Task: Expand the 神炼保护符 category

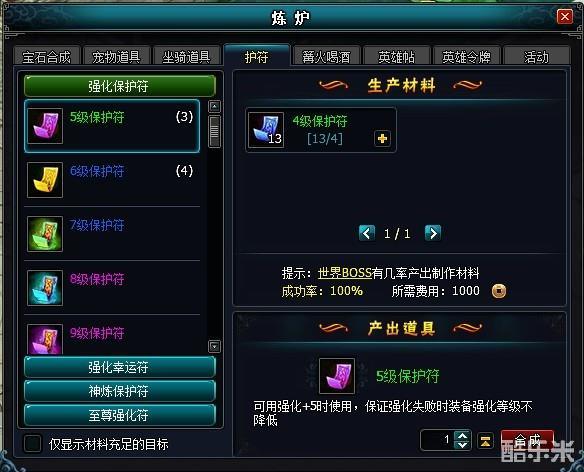Action: [x=120, y=391]
